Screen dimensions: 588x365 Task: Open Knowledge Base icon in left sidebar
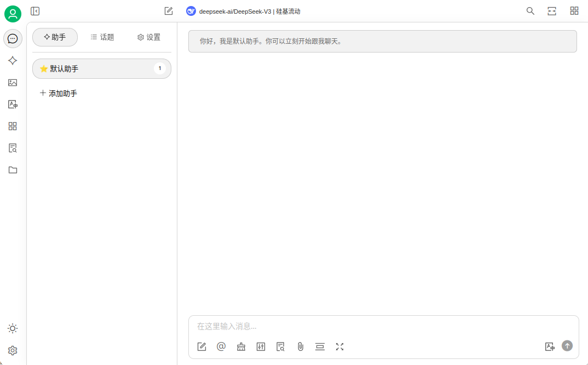pyautogui.click(x=13, y=148)
